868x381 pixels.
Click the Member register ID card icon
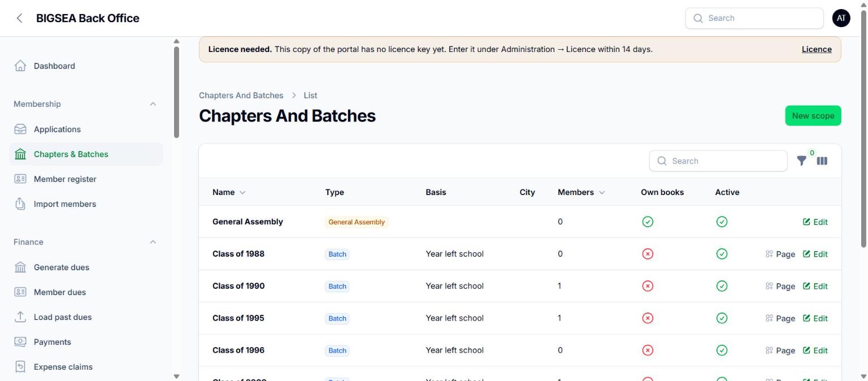(x=20, y=179)
